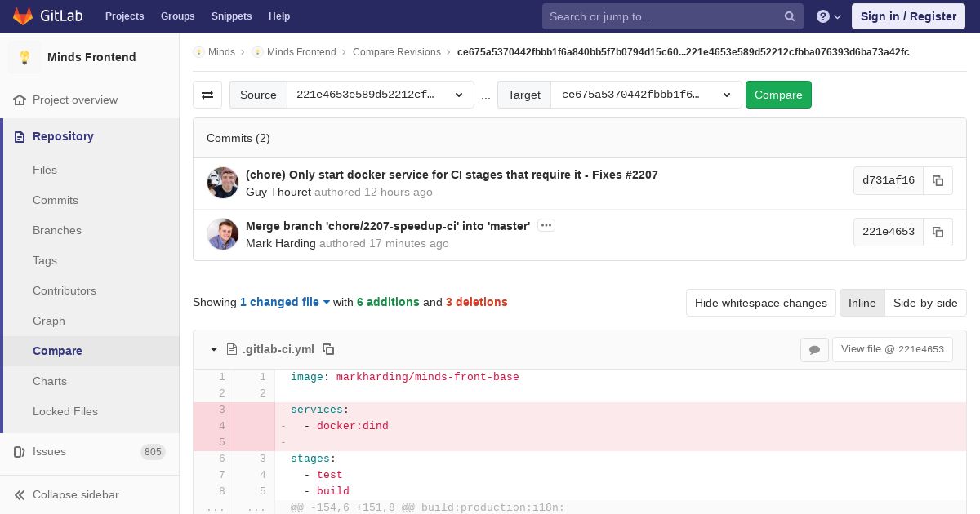This screenshot has height=514, width=980.
Task: Open the Merge branch commit title
Action: point(388,226)
